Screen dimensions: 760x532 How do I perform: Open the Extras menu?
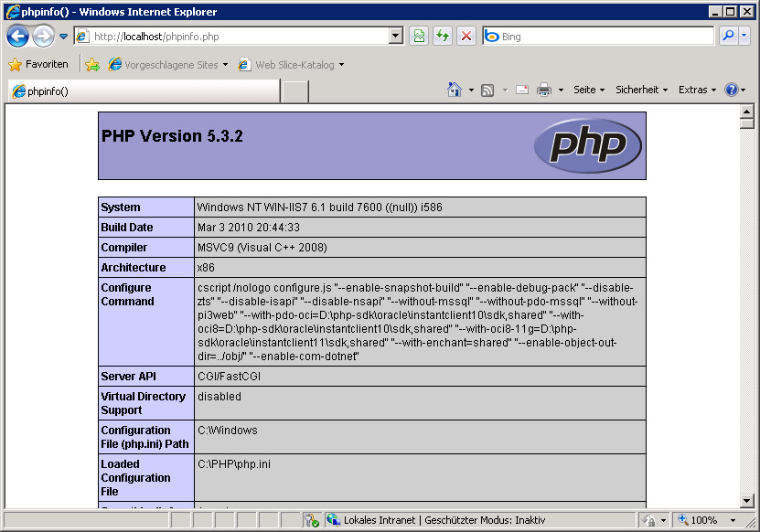697,90
